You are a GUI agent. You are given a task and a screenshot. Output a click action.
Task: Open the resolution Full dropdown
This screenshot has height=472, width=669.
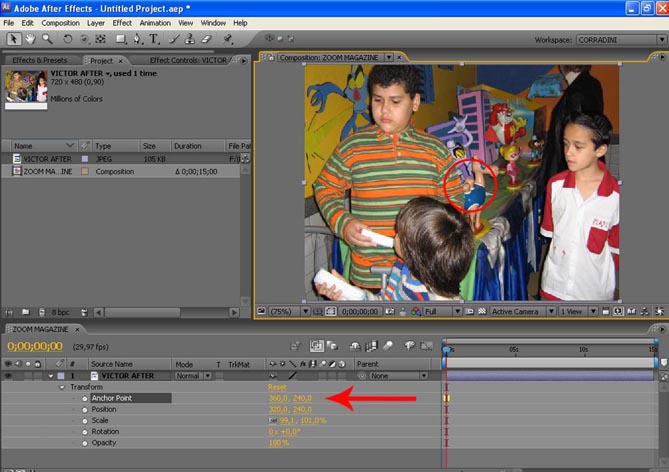tap(444, 311)
